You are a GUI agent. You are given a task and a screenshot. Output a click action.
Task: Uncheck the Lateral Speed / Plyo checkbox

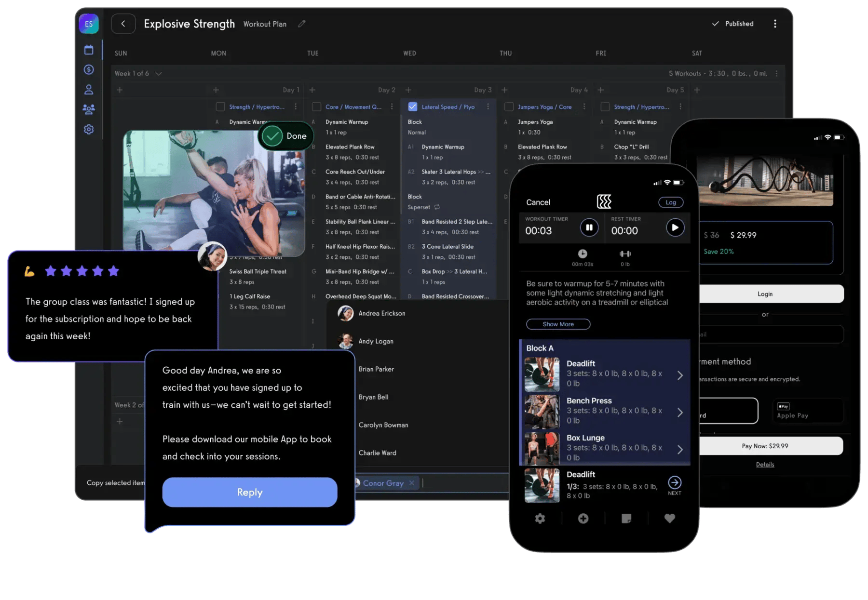point(413,107)
